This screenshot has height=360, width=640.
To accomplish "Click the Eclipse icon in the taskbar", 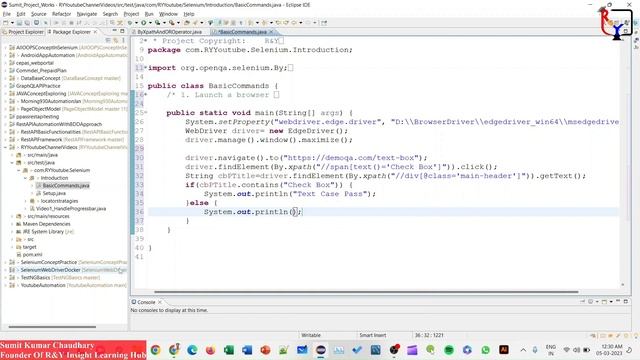I will 321,350.
